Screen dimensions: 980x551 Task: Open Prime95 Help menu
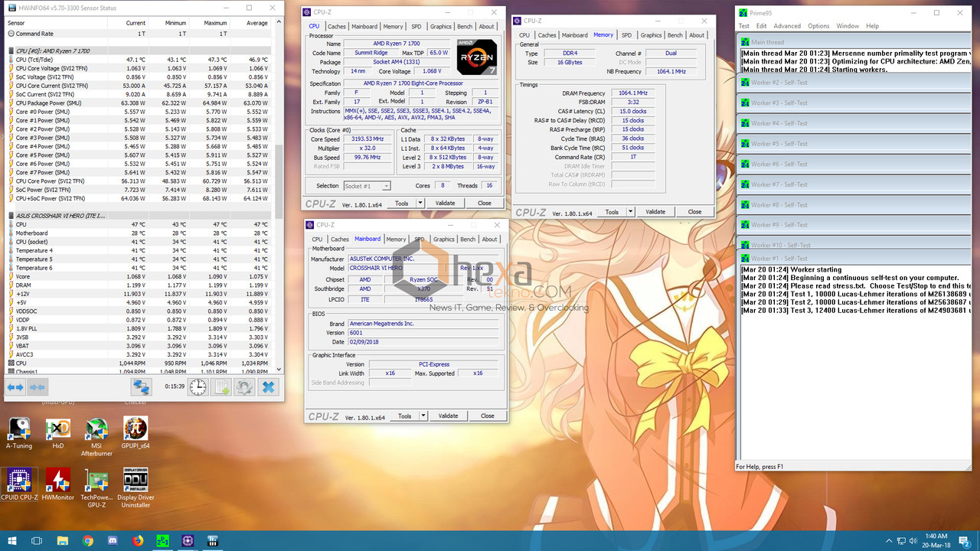[x=872, y=26]
